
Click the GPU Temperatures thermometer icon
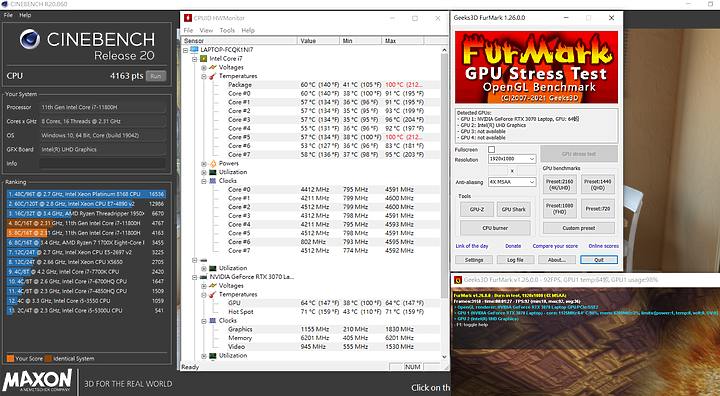coord(213,294)
